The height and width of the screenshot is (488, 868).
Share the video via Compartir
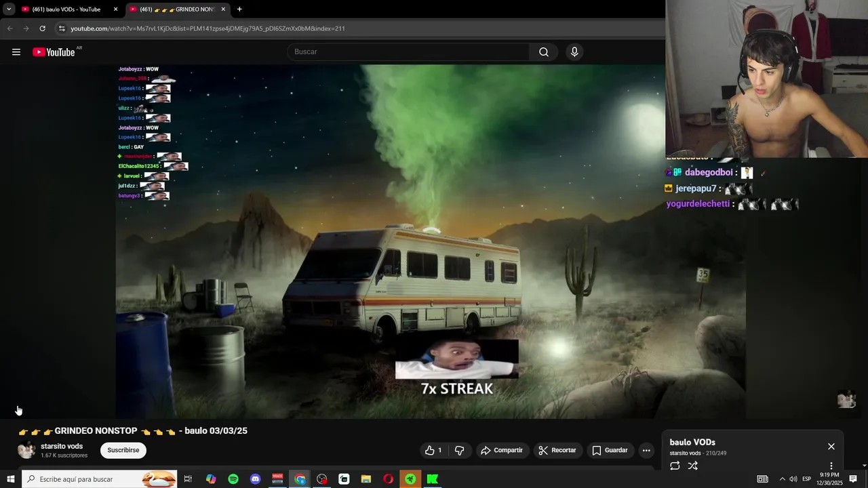[502, 450]
